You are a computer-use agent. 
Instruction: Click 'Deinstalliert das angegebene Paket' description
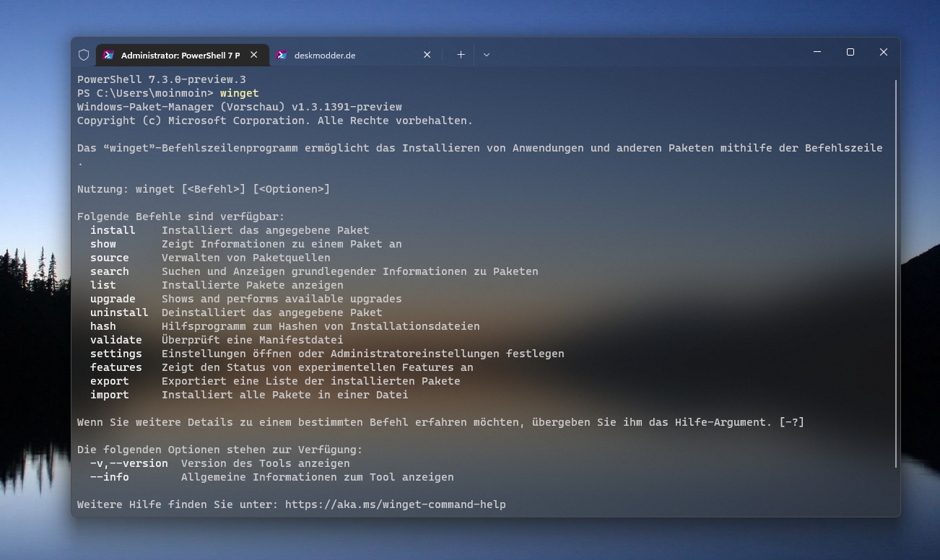[x=272, y=312]
